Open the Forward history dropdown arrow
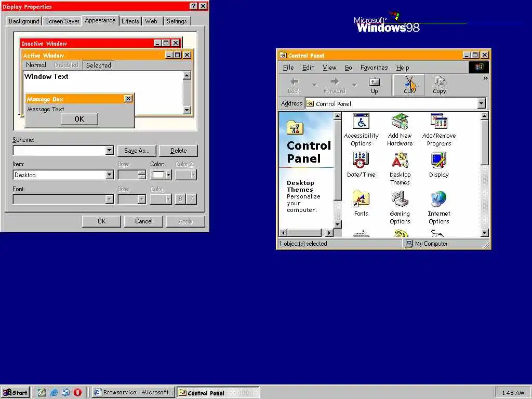This screenshot has width=532, height=399. [354, 85]
